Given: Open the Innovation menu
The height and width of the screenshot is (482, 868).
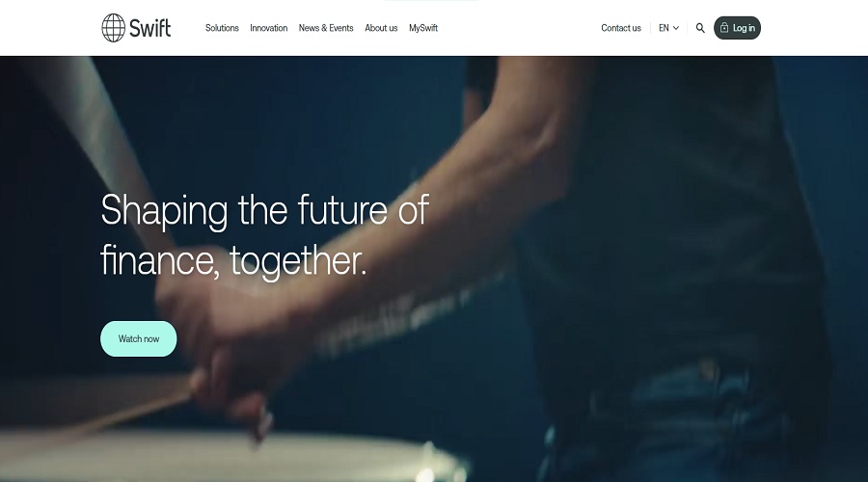Looking at the screenshot, I should tap(268, 28).
